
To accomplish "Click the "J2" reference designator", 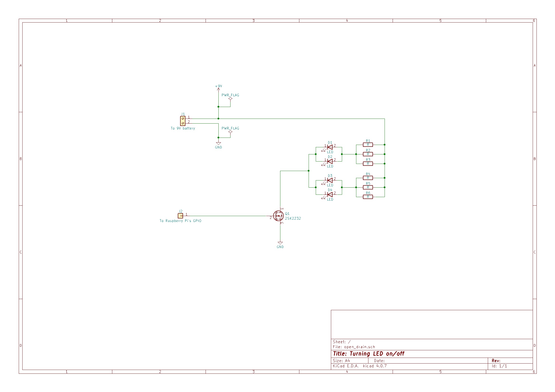I will pos(181,211).
